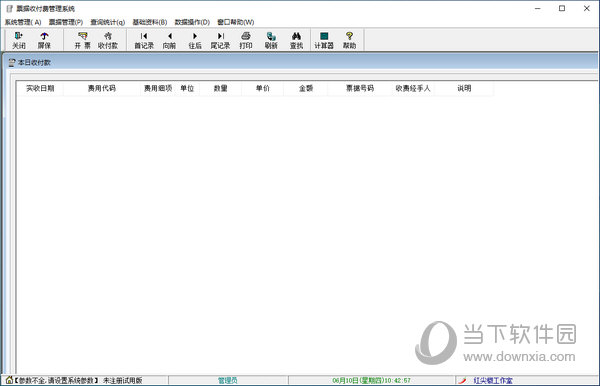Click the 说明 column header

pyautogui.click(x=464, y=88)
